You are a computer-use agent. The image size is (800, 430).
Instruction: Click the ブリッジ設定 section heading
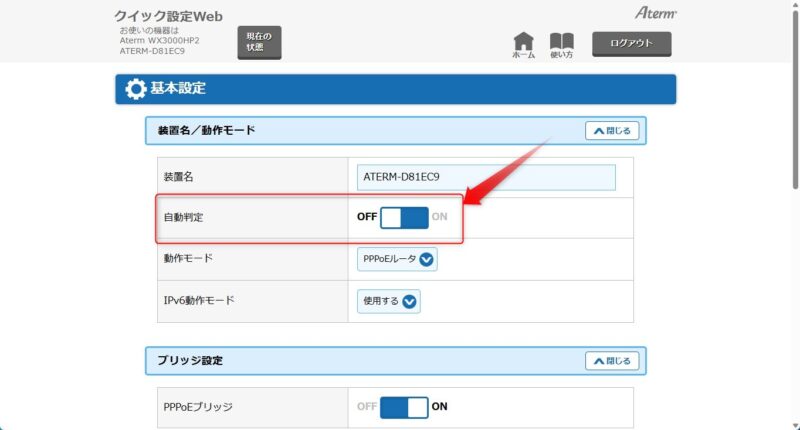[x=190, y=361]
